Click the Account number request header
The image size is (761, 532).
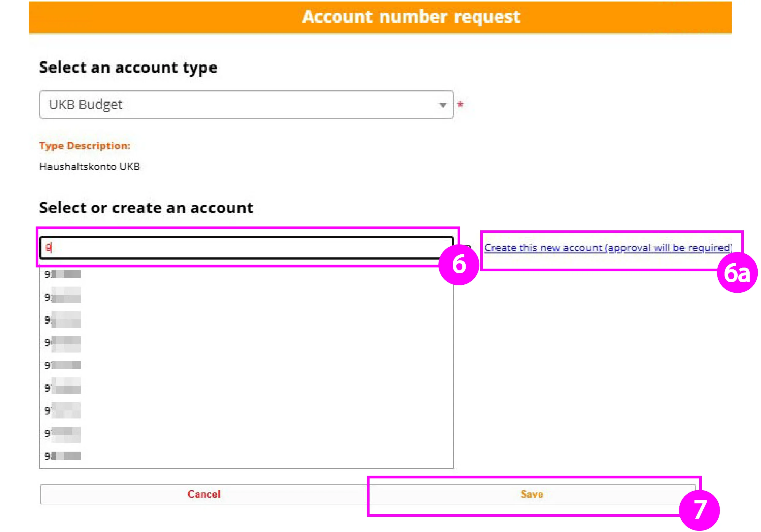coord(412,17)
